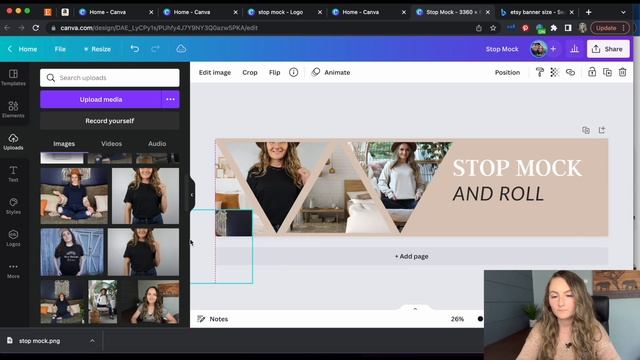This screenshot has height=360, width=640.
Task: Click the browser Update button
Action: click(610, 28)
